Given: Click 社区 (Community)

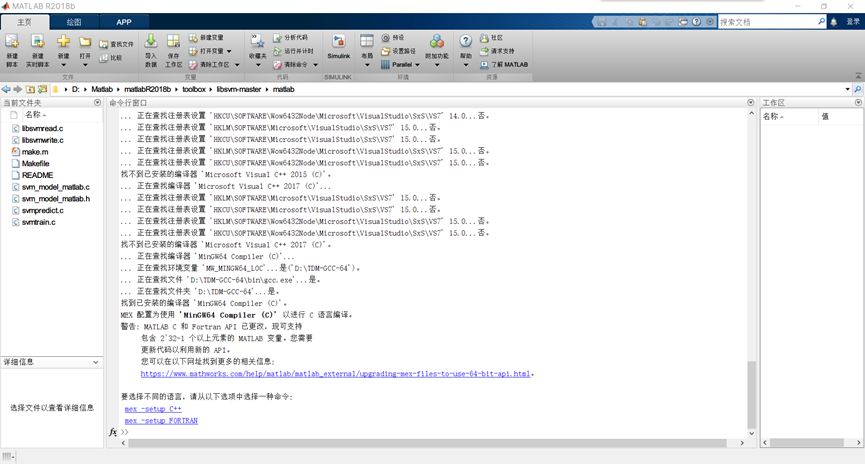Looking at the screenshot, I should [x=491, y=38].
